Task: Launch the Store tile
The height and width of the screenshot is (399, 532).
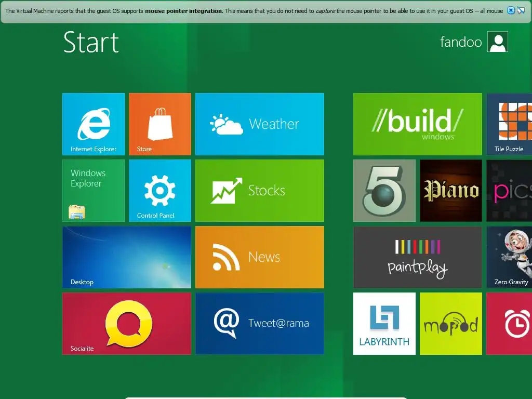Action: [x=160, y=124]
